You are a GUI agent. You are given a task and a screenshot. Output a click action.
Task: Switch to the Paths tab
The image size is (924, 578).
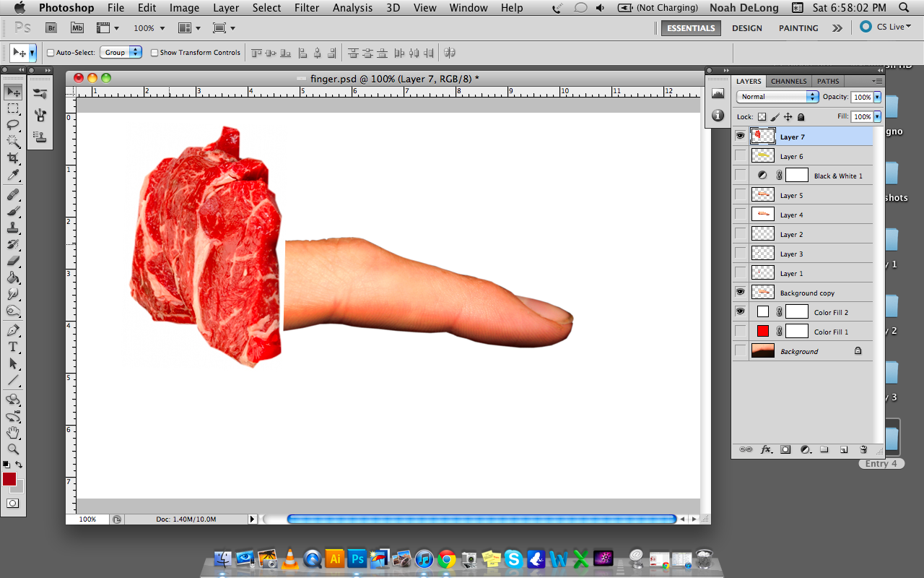(x=828, y=81)
